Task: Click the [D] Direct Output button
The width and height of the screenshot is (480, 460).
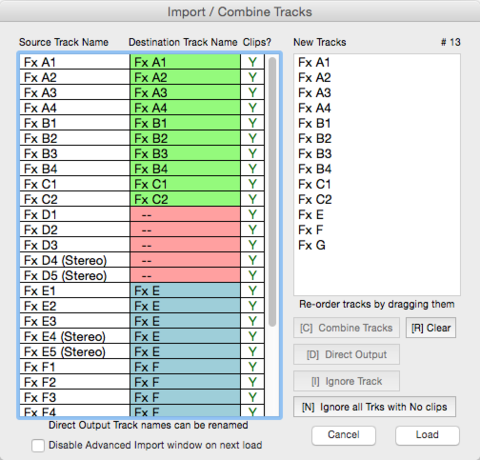Action: (x=346, y=355)
